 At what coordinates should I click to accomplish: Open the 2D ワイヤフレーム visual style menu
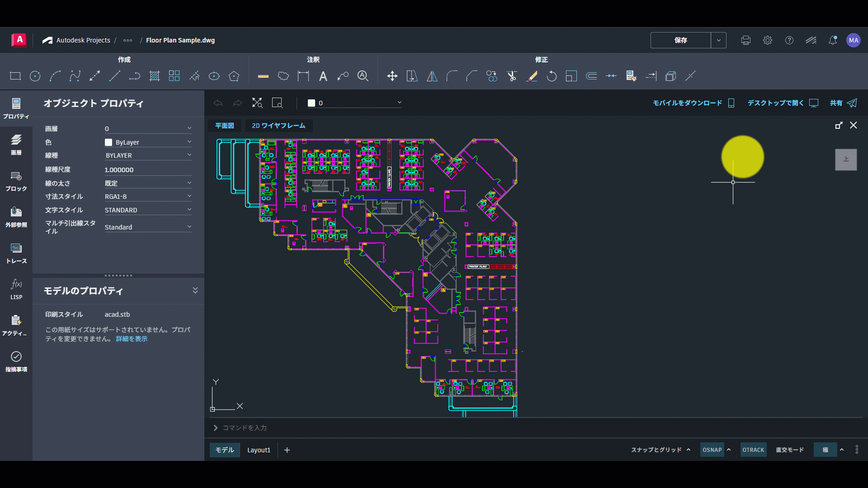[278, 126]
